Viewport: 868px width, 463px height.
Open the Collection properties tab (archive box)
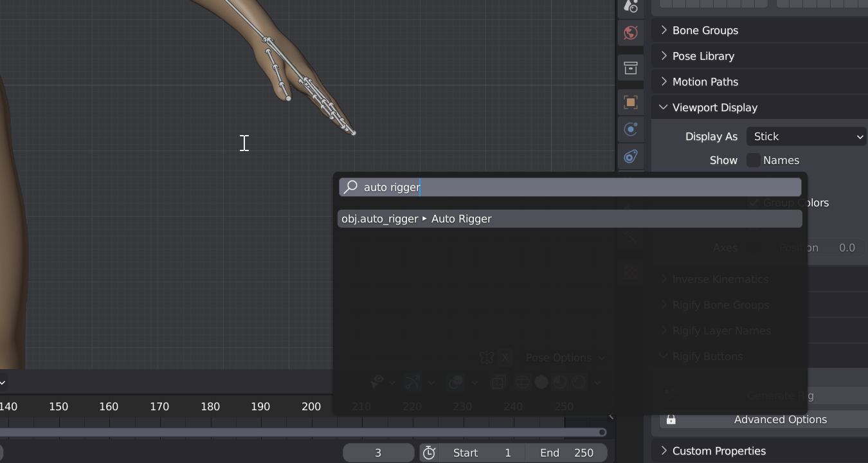point(631,68)
